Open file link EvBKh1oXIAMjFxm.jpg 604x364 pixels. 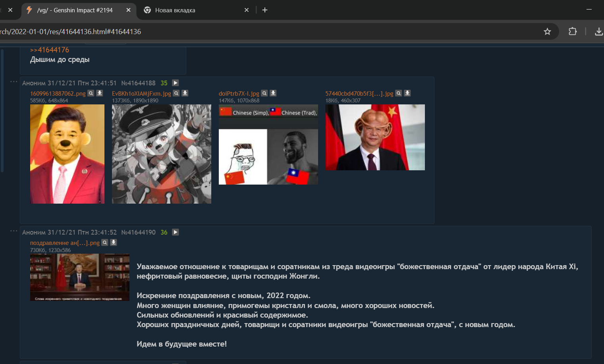tap(141, 94)
